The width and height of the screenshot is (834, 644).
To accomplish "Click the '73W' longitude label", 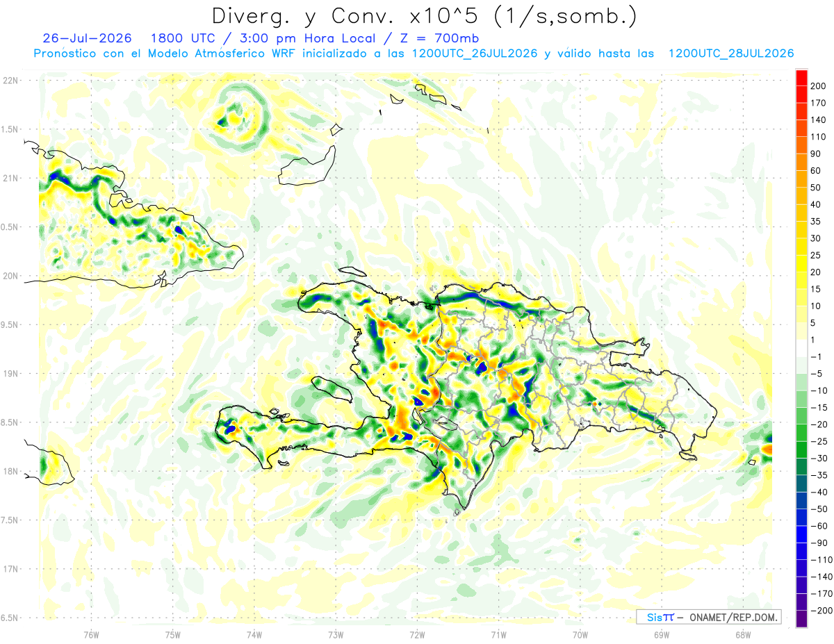I will pos(336,634).
